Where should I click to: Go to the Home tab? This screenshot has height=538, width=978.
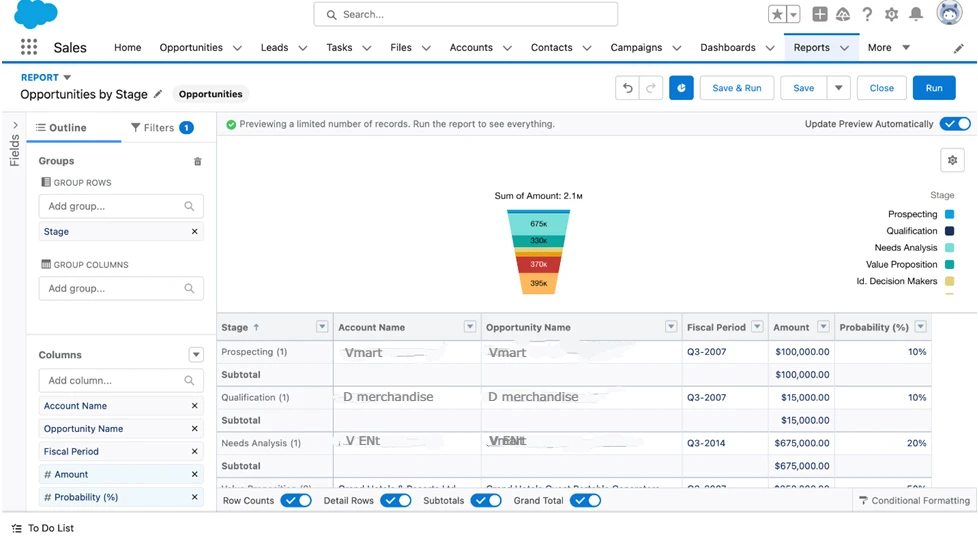click(127, 47)
